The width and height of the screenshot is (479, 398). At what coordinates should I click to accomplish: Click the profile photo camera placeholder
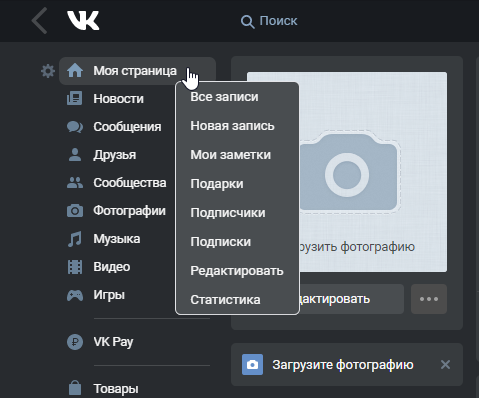[x=350, y=172]
